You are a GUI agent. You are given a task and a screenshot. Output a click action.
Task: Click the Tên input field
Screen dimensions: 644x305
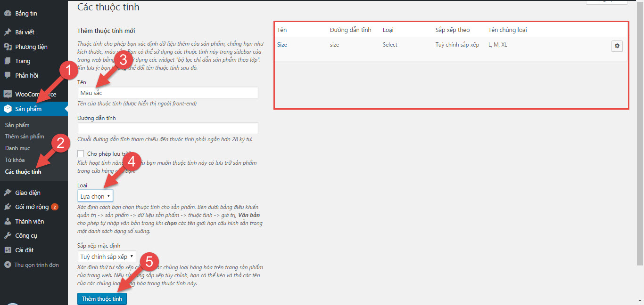click(x=168, y=93)
